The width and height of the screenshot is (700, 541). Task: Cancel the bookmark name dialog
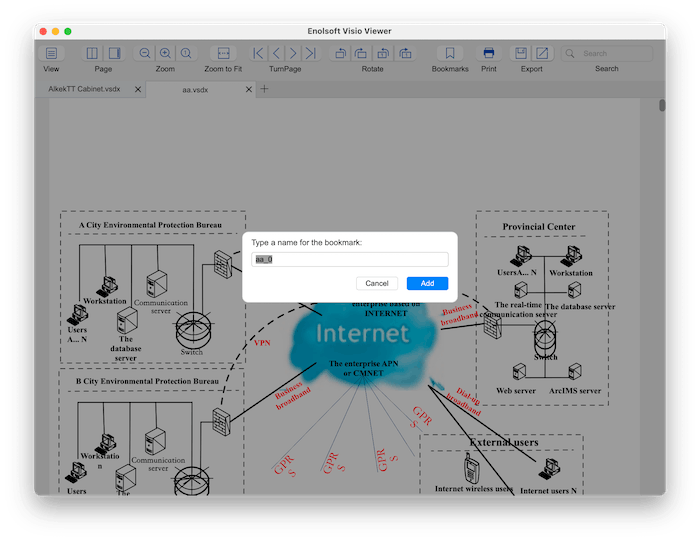(x=377, y=283)
